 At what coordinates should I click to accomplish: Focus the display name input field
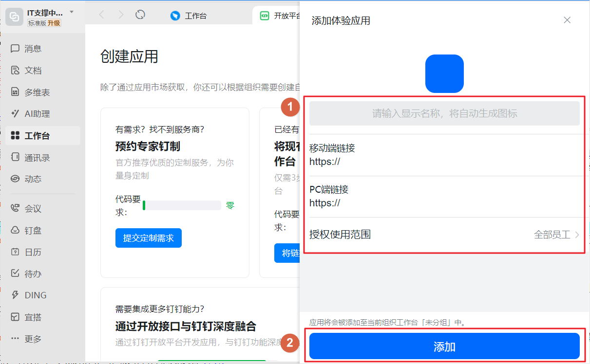pos(444,114)
